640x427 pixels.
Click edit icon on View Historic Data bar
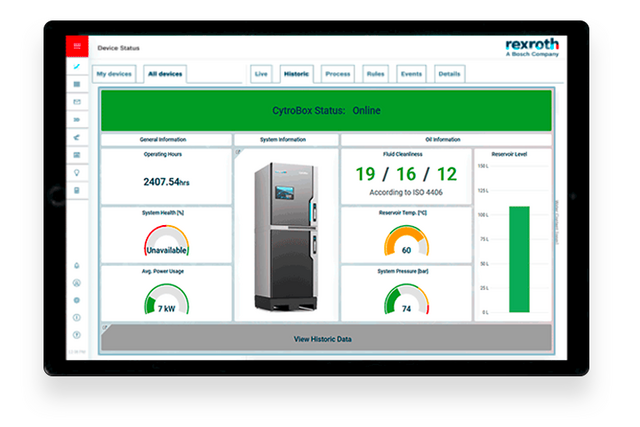(x=105, y=327)
